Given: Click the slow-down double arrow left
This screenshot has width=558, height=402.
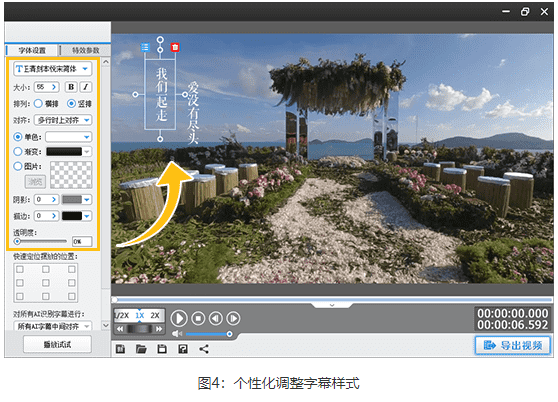Looking at the screenshot, I should [x=120, y=329].
